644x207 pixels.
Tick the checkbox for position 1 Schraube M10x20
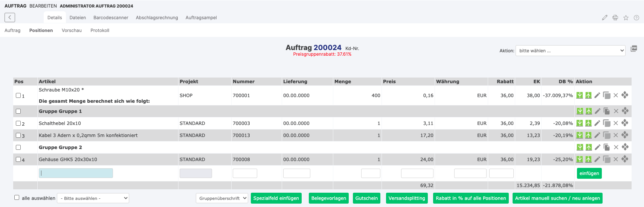coord(18,96)
